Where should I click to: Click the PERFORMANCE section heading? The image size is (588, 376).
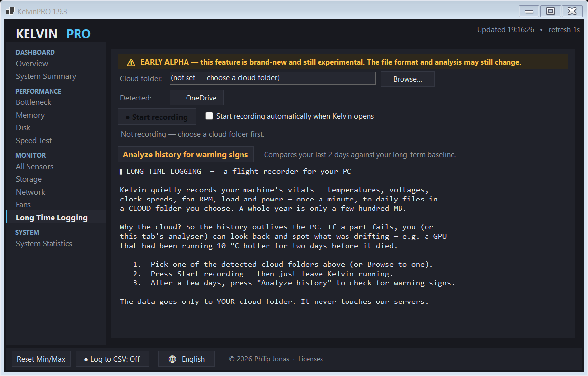click(x=38, y=91)
